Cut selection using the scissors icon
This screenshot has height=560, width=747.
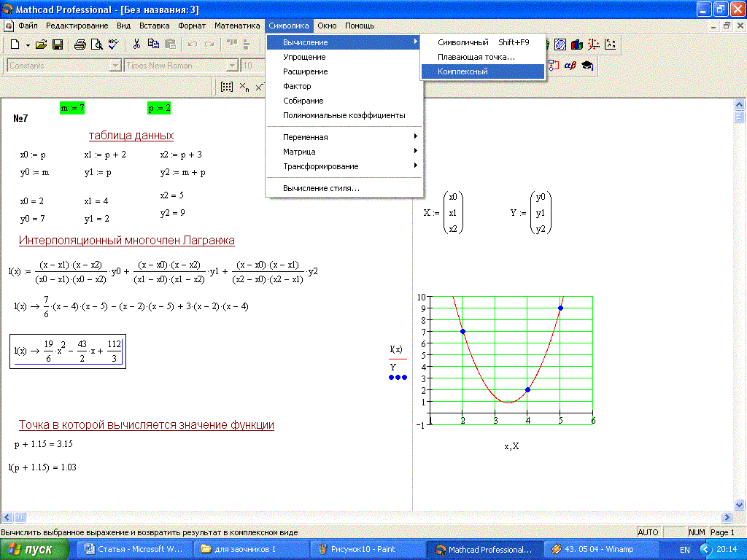click(x=136, y=44)
